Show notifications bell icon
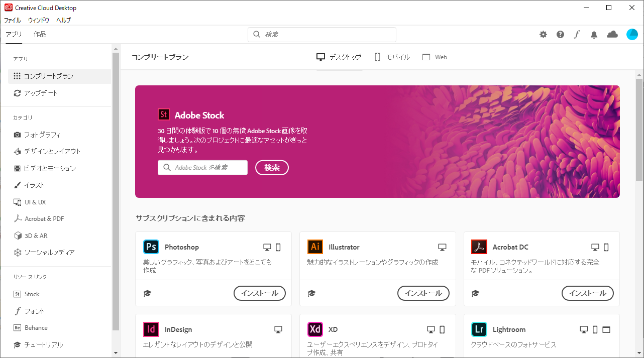644x358 pixels. click(x=594, y=35)
